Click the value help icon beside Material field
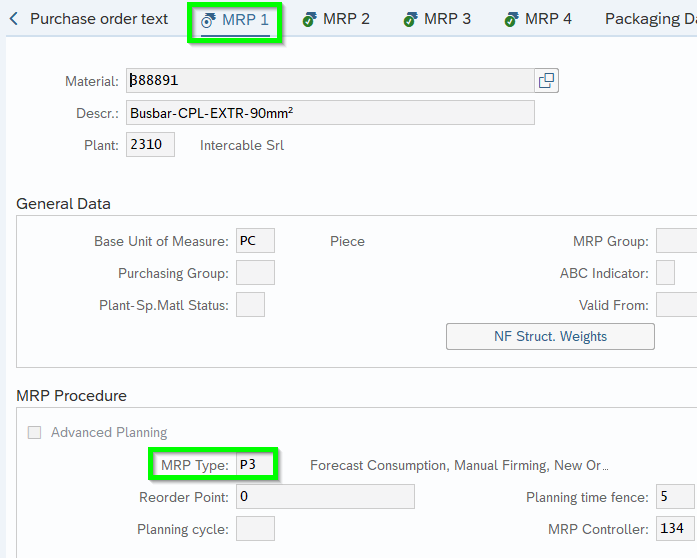 (x=546, y=81)
